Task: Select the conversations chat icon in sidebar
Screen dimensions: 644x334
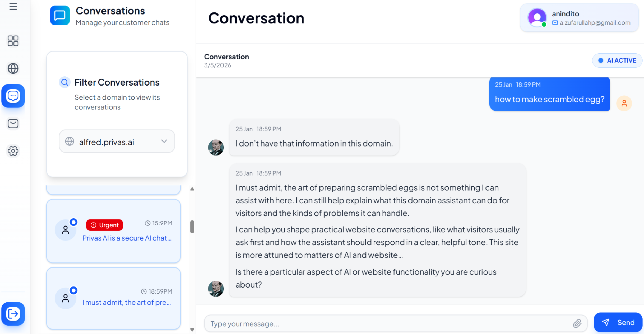Action: point(13,96)
